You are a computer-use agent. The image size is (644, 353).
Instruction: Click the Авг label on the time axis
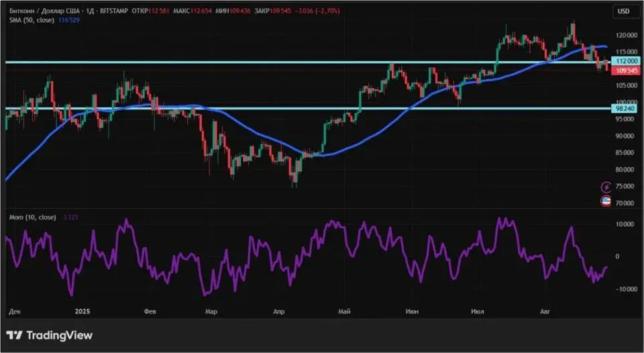(545, 312)
